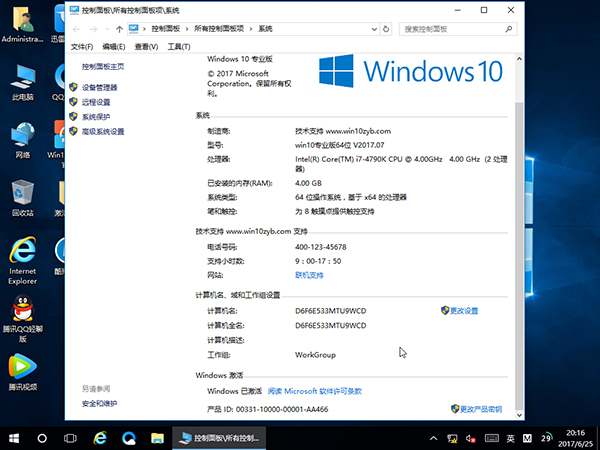Open the 工具(T) menu
The image size is (600, 450).
178,47
